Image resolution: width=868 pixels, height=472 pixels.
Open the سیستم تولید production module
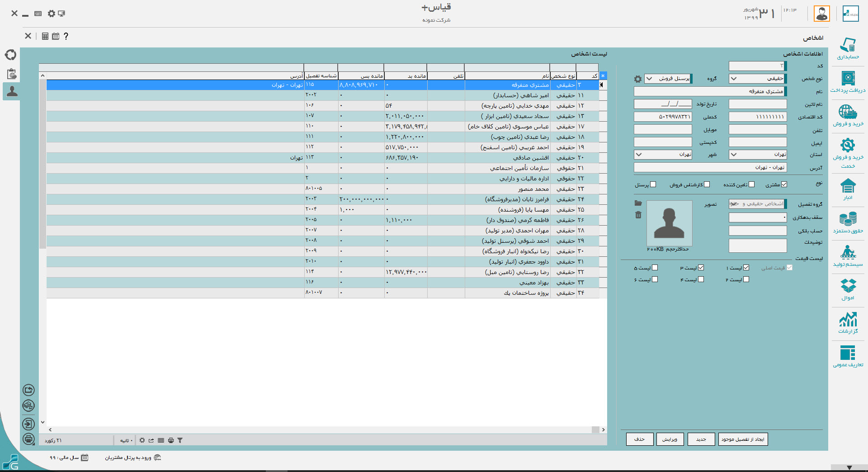point(848,255)
